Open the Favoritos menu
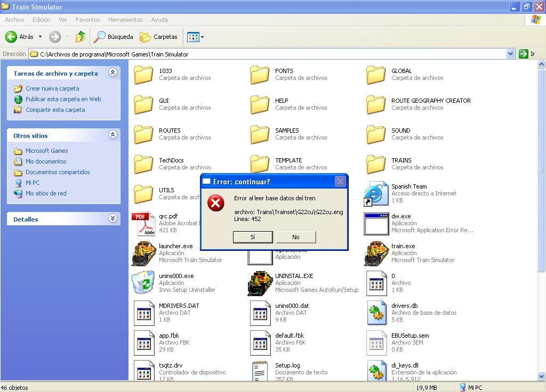This screenshot has height=392, width=546. (x=87, y=20)
